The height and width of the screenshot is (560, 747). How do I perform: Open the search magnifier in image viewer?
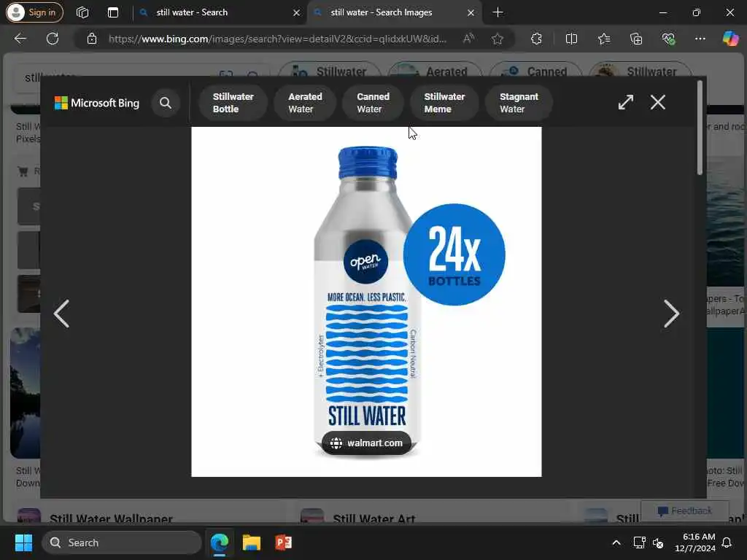pos(166,103)
